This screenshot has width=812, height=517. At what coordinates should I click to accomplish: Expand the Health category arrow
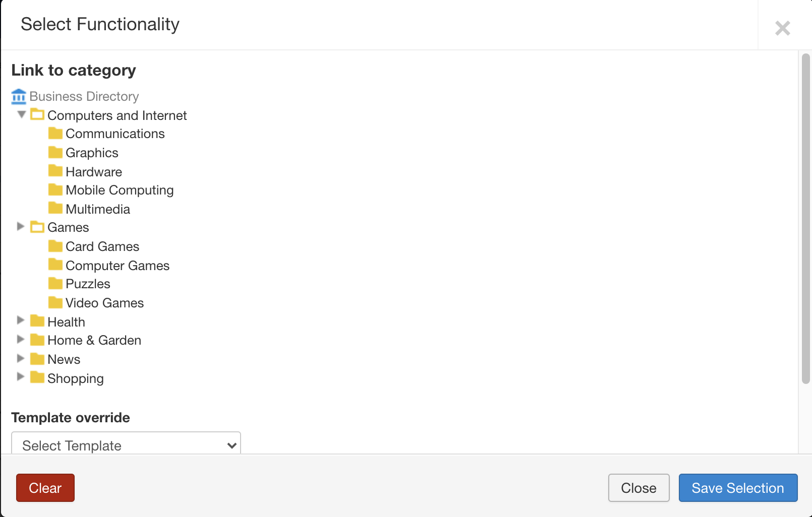[21, 320]
